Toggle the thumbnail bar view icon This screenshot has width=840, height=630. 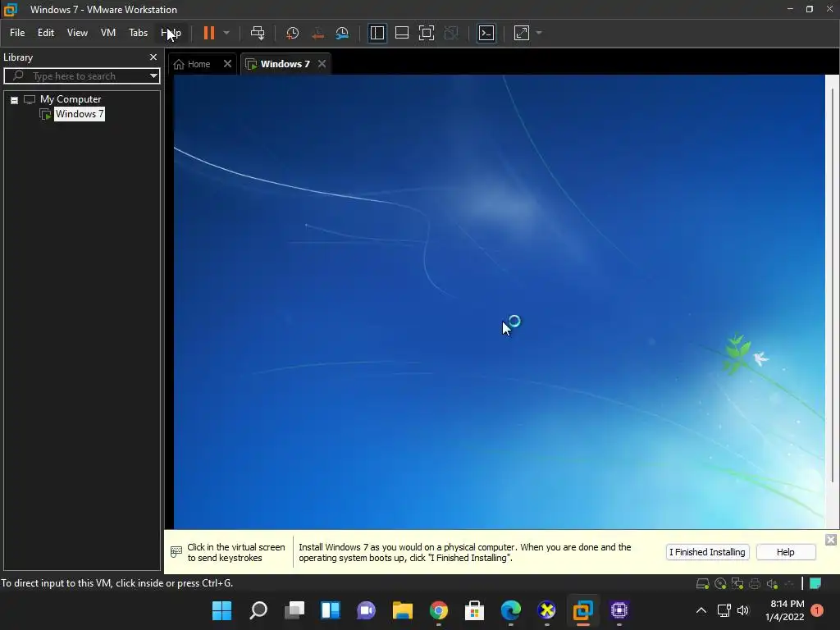[402, 33]
